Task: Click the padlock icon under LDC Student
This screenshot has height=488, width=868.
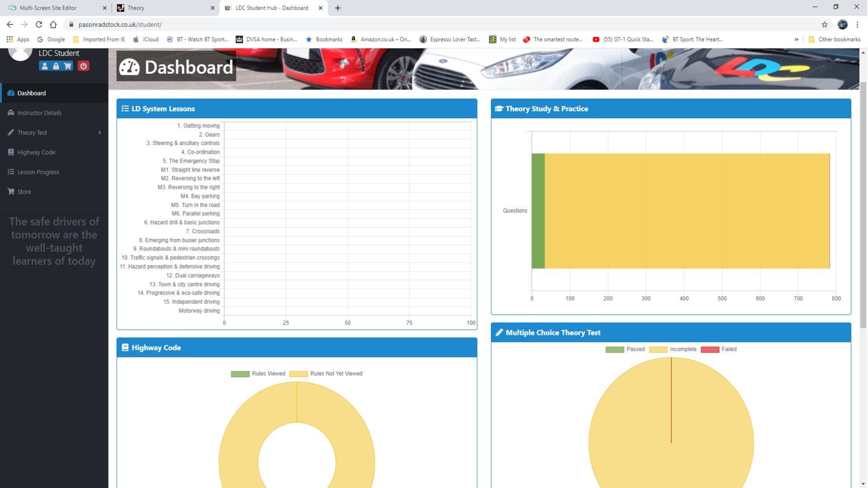Action: pos(56,66)
